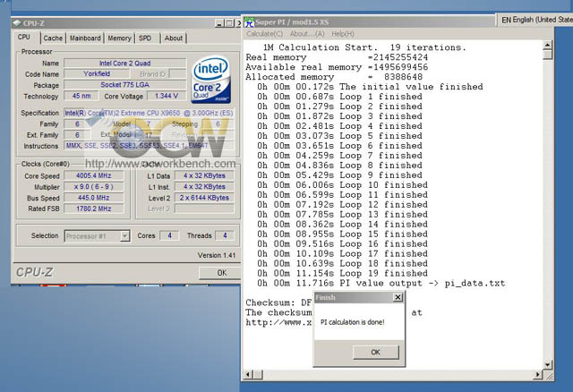Click the 'PI calculation is done!' message
Viewport: 573px width, 392px height.
(x=352, y=322)
